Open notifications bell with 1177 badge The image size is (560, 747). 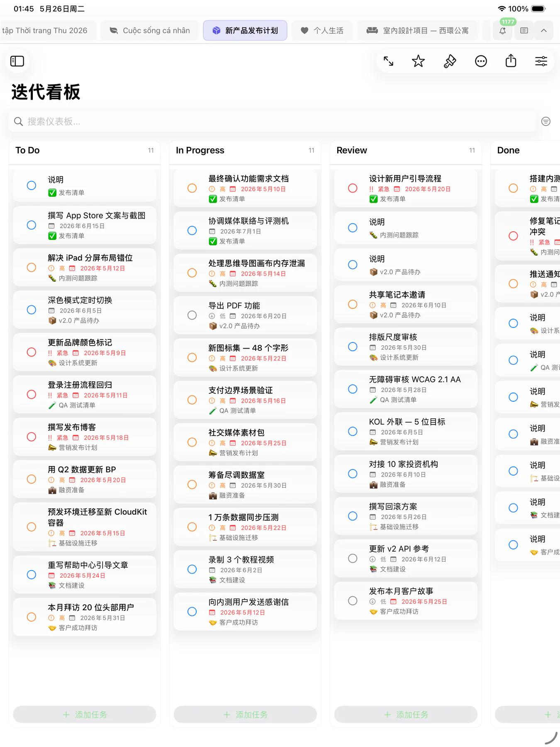[x=502, y=30]
